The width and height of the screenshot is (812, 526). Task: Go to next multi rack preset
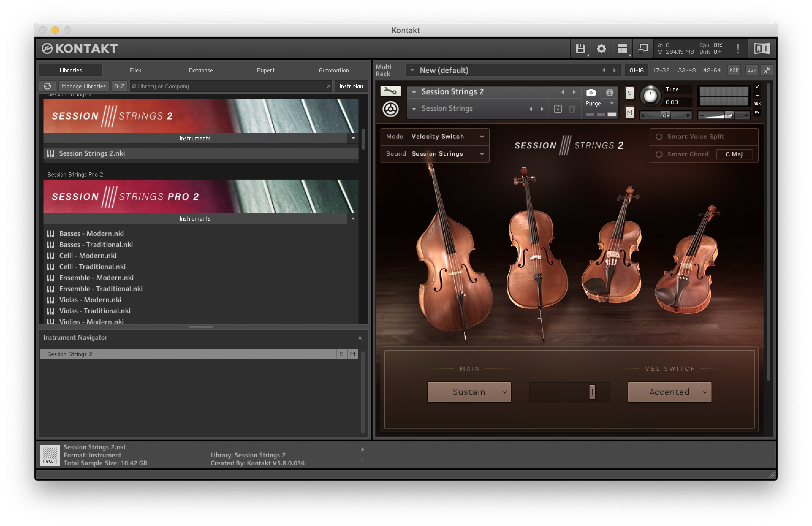point(614,70)
